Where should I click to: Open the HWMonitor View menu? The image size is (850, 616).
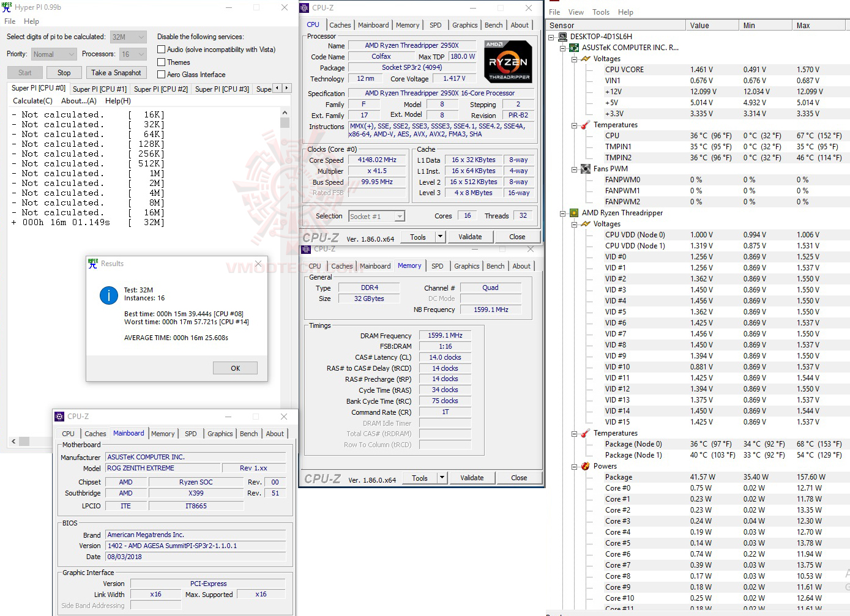tap(576, 12)
